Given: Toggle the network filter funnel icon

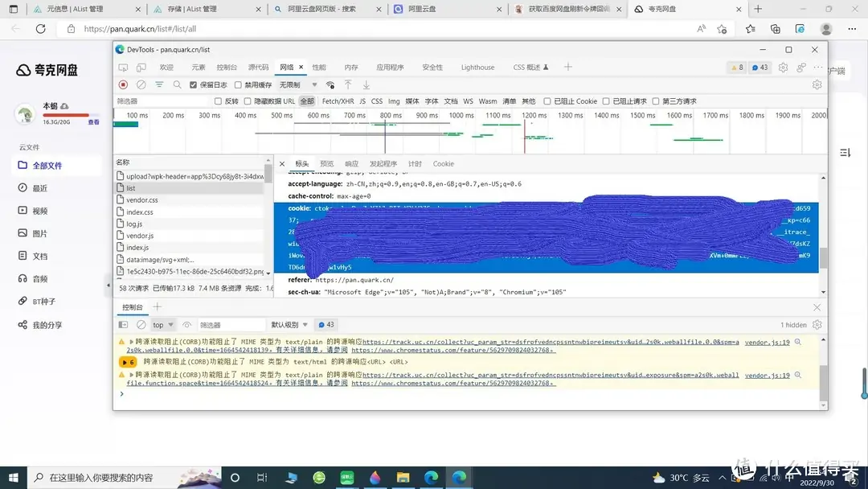Looking at the screenshot, I should [x=158, y=84].
